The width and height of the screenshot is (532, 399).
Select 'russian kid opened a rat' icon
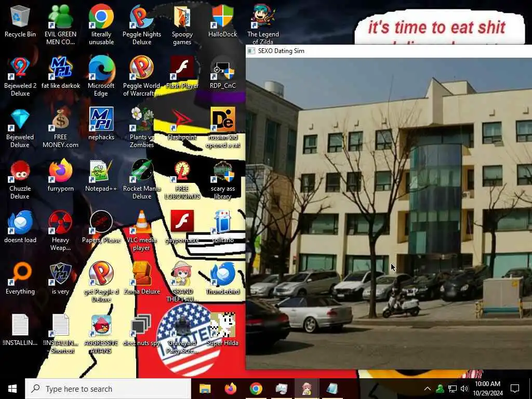pos(222,128)
